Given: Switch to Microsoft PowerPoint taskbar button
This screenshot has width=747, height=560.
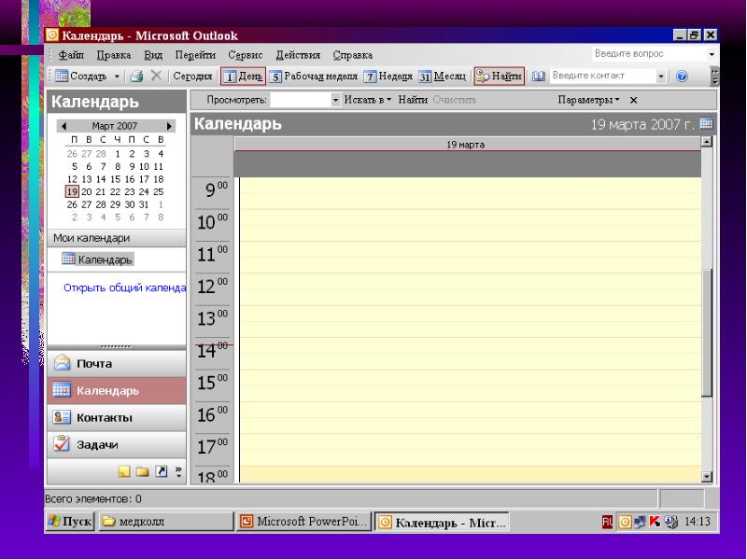Looking at the screenshot, I should 304,522.
